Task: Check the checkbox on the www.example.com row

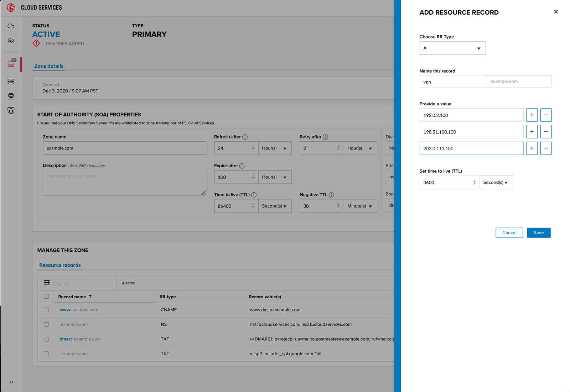Action: pyautogui.click(x=46, y=310)
